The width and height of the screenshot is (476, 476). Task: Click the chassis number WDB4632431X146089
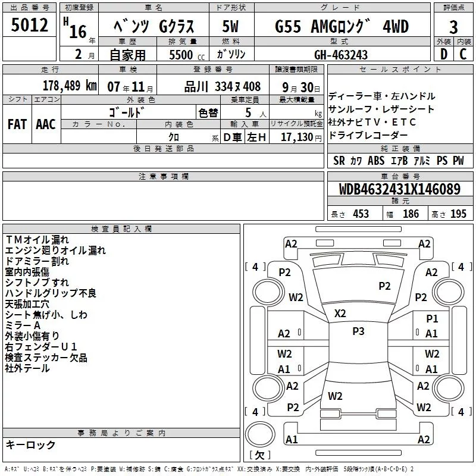(x=400, y=189)
